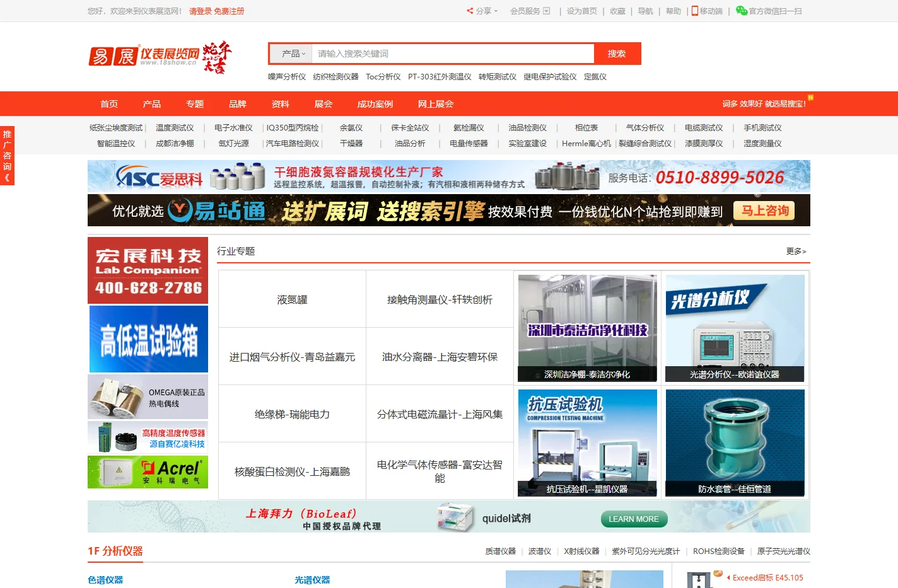Screen dimensions: 898x588
Task: Click 马上咨询 button on 易站通 banner
Action: (x=764, y=210)
